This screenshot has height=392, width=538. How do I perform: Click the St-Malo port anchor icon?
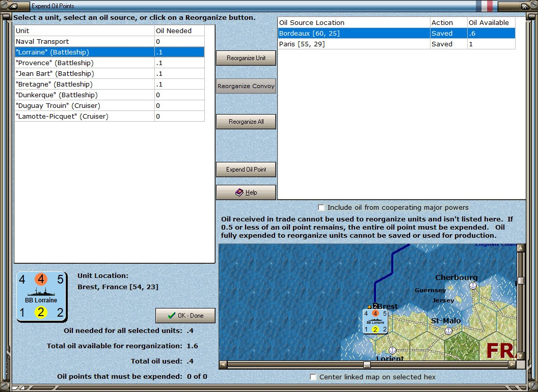pos(448,331)
